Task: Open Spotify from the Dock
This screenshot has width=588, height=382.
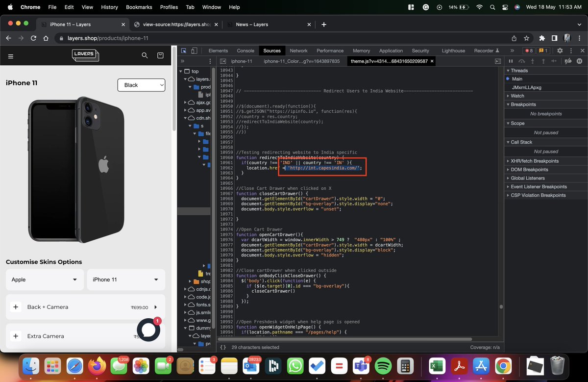Action: coord(383,366)
